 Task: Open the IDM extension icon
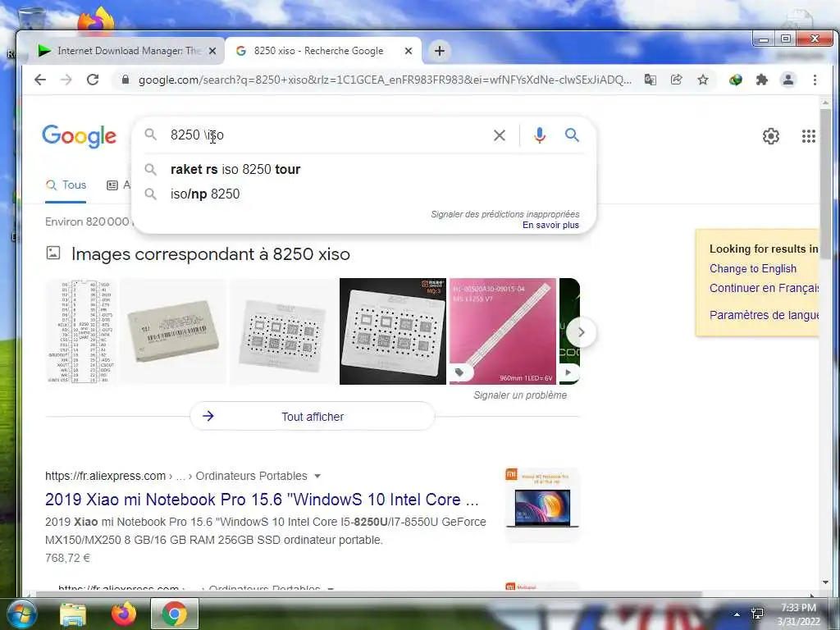736,80
